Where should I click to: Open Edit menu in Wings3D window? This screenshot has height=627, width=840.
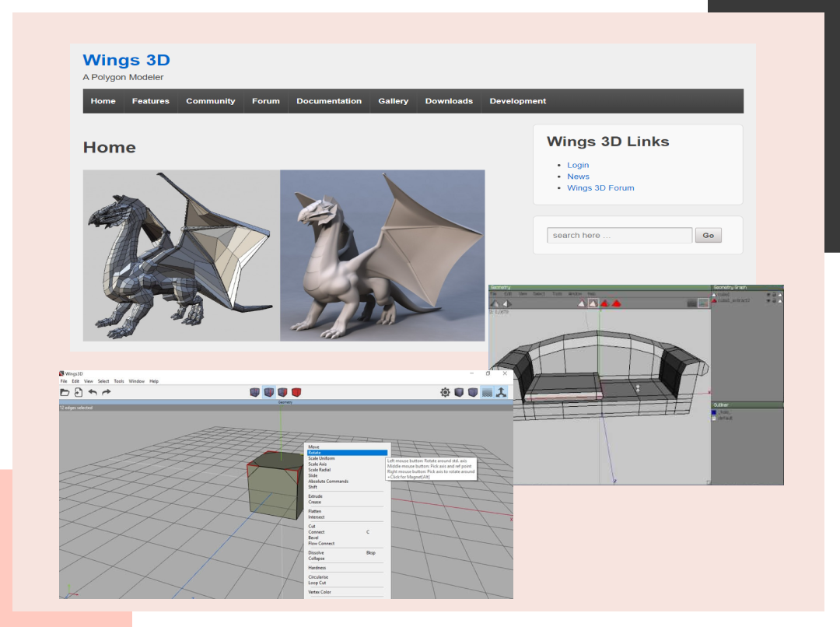pos(75,381)
